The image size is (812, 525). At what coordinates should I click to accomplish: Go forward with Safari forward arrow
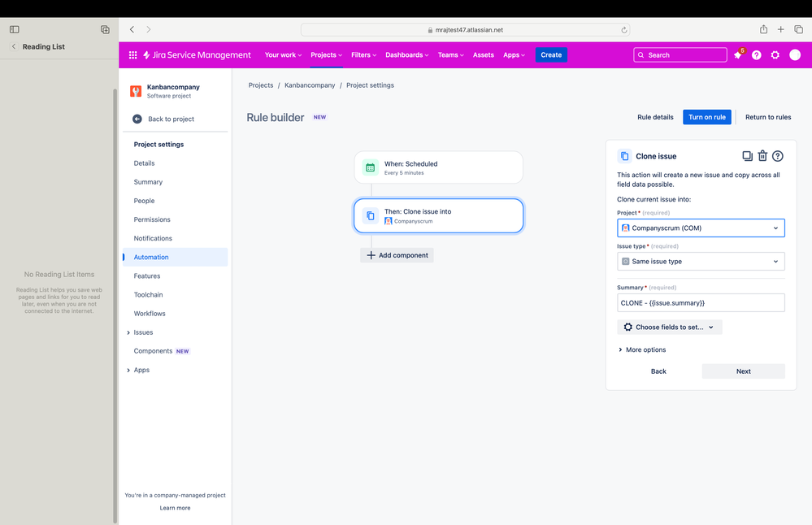pyautogui.click(x=149, y=29)
